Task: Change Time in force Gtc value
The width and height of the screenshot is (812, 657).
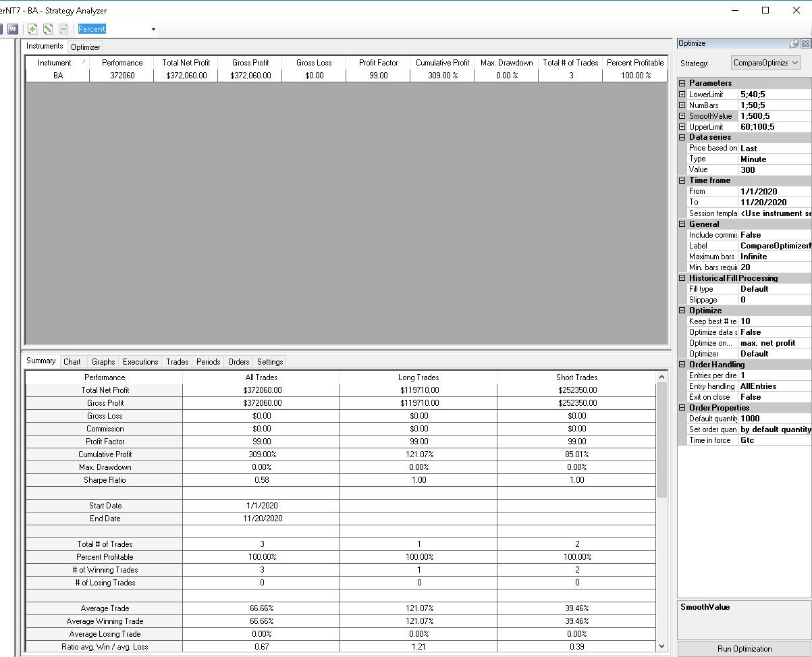Action: [x=775, y=440]
